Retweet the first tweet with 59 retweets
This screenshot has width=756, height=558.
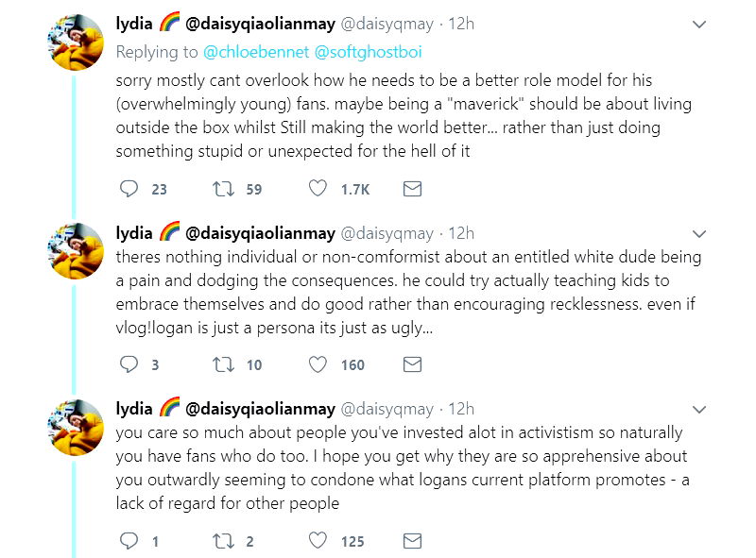(224, 189)
